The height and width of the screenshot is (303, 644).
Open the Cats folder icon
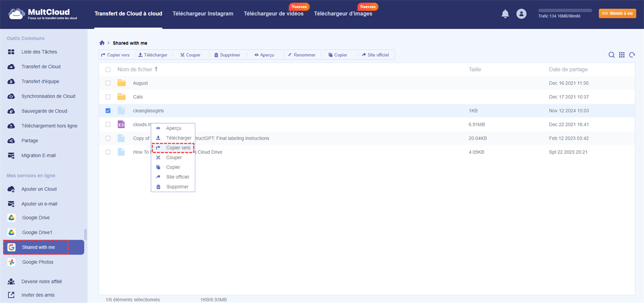click(x=121, y=97)
